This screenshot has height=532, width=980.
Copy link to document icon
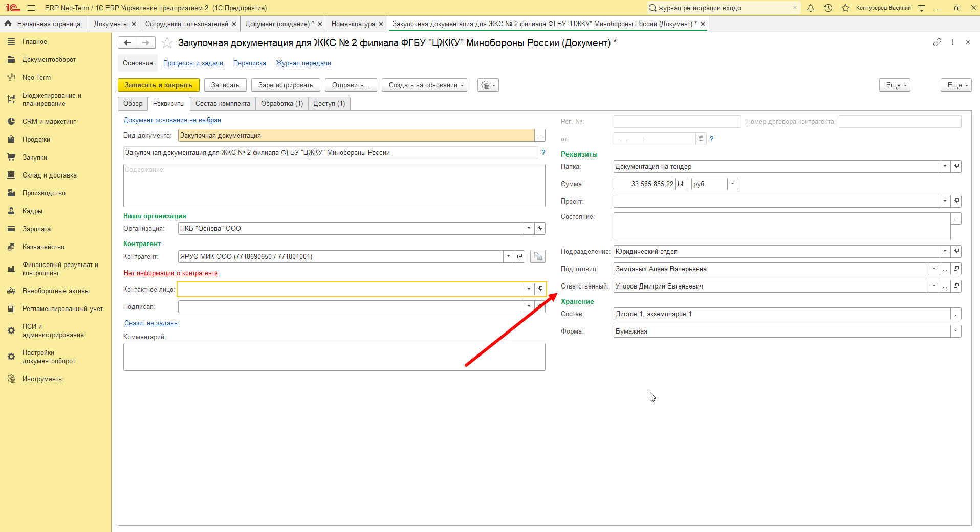pyautogui.click(x=937, y=42)
